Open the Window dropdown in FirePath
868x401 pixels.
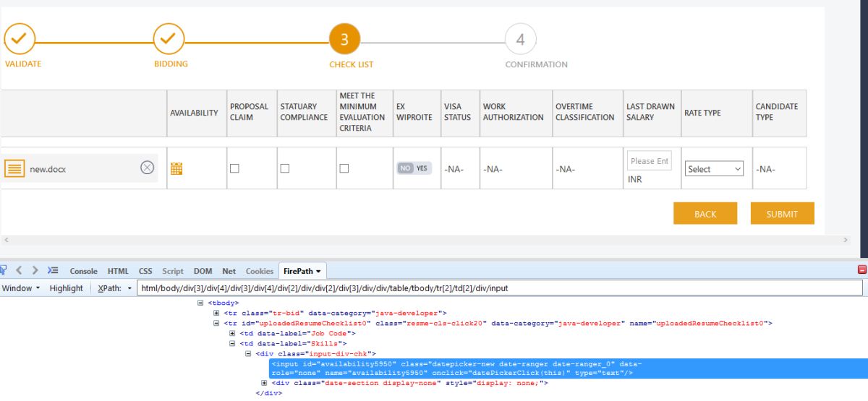point(20,288)
